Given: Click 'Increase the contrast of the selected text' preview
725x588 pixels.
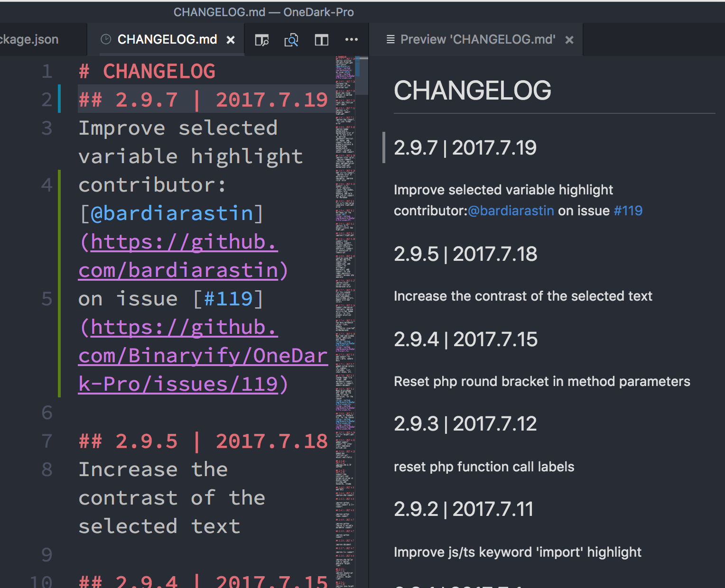Looking at the screenshot, I should (523, 296).
